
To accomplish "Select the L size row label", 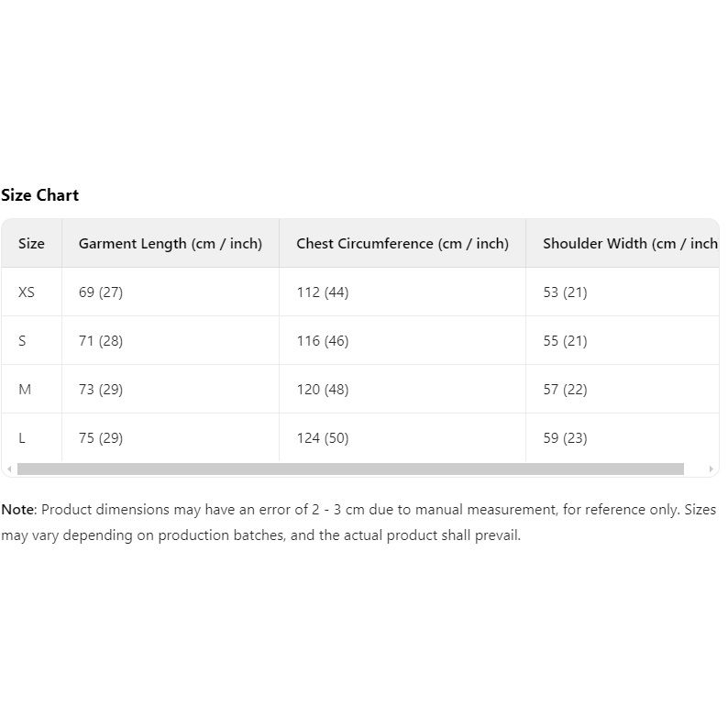I will pyautogui.click(x=22, y=438).
